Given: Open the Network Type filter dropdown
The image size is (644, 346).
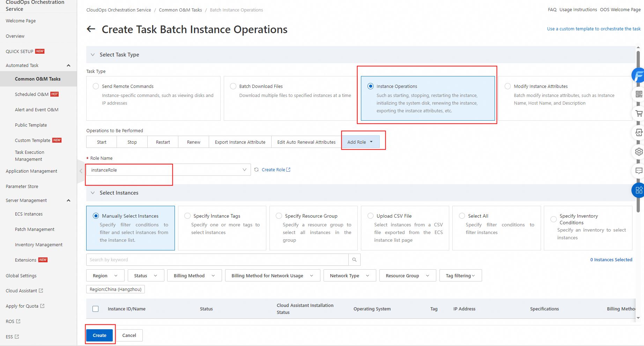Looking at the screenshot, I should 350,276.
